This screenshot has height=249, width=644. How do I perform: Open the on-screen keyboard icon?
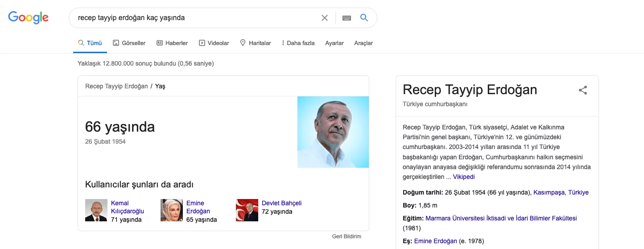(347, 18)
